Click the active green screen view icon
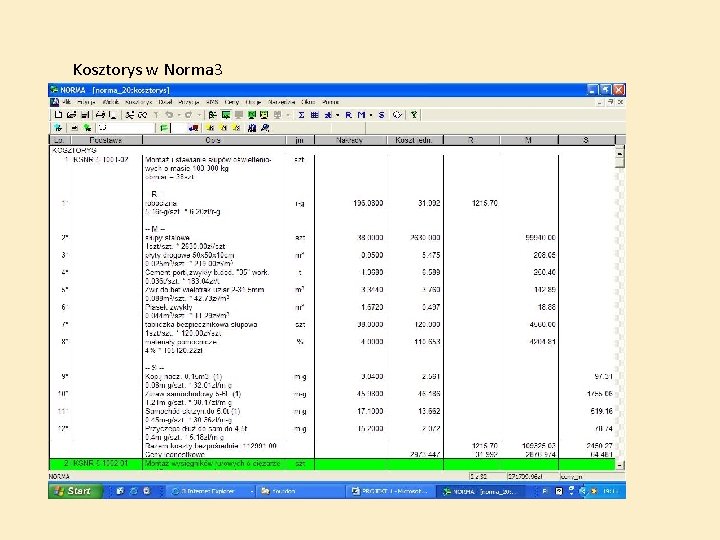This screenshot has width=720, height=540. (226, 115)
